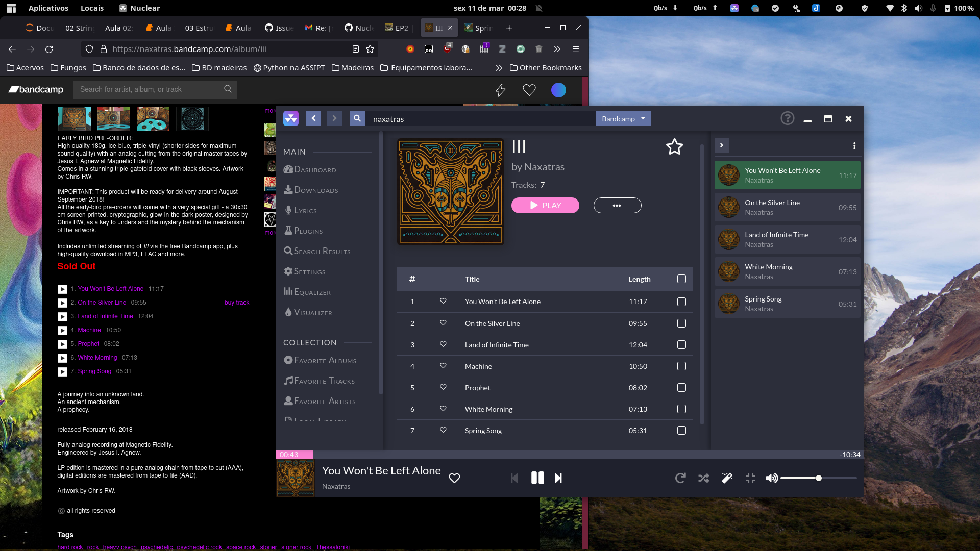Adjust the volume slider in Nuclear
The height and width of the screenshot is (551, 980).
coord(818,478)
